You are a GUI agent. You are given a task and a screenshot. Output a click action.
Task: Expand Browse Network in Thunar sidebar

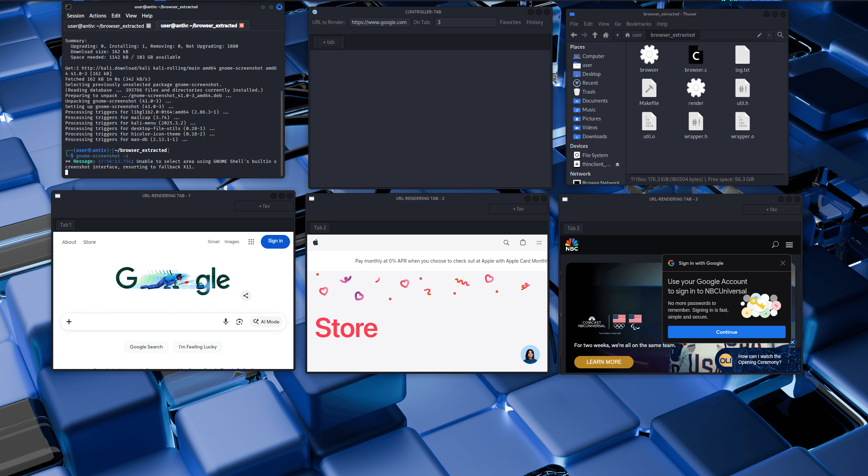[x=600, y=182]
